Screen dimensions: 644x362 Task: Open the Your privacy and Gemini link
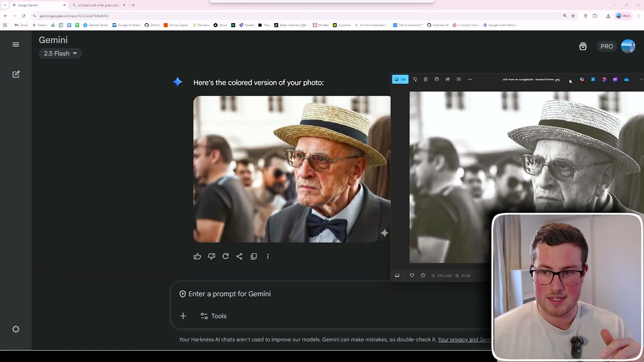click(x=464, y=339)
